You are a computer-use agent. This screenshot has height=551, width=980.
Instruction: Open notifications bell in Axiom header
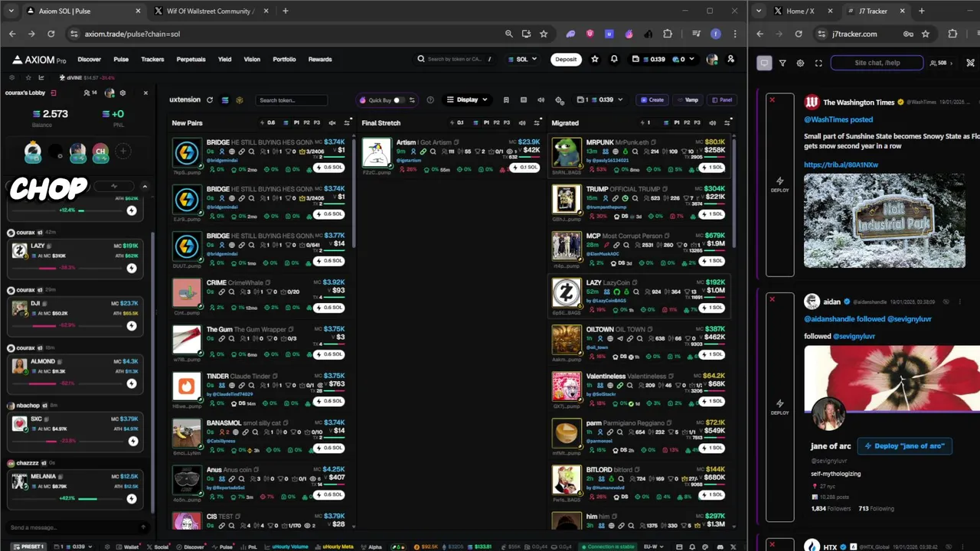point(614,59)
